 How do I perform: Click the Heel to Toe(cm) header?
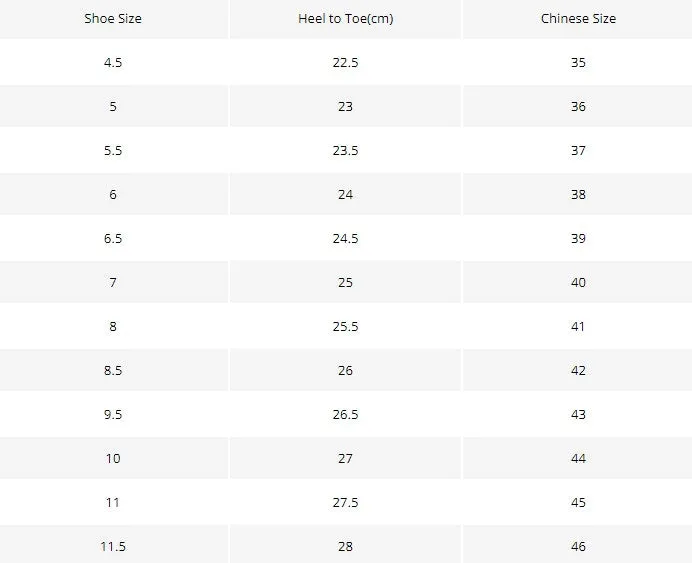tap(345, 19)
